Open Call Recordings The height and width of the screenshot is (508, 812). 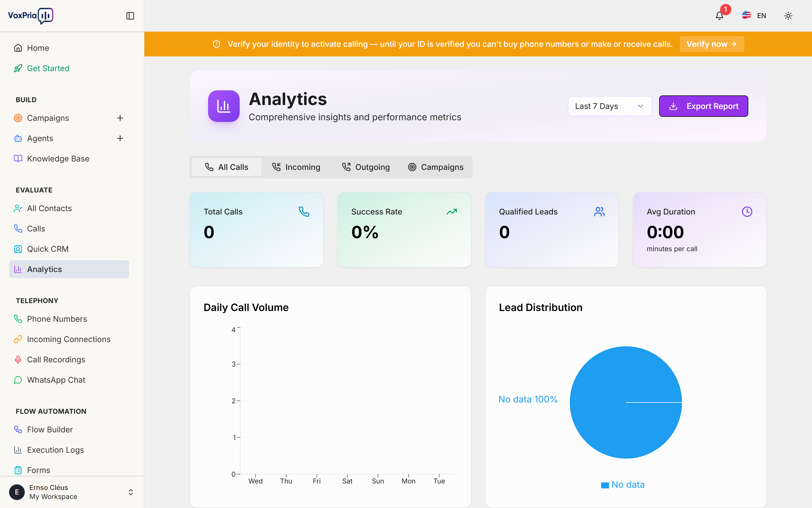69,360
